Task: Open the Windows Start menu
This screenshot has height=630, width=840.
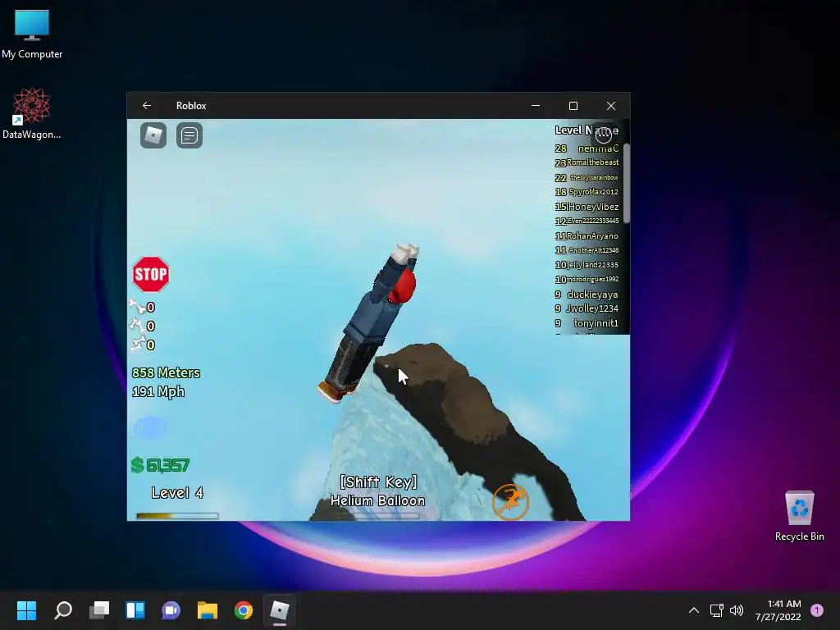Action: point(27,610)
